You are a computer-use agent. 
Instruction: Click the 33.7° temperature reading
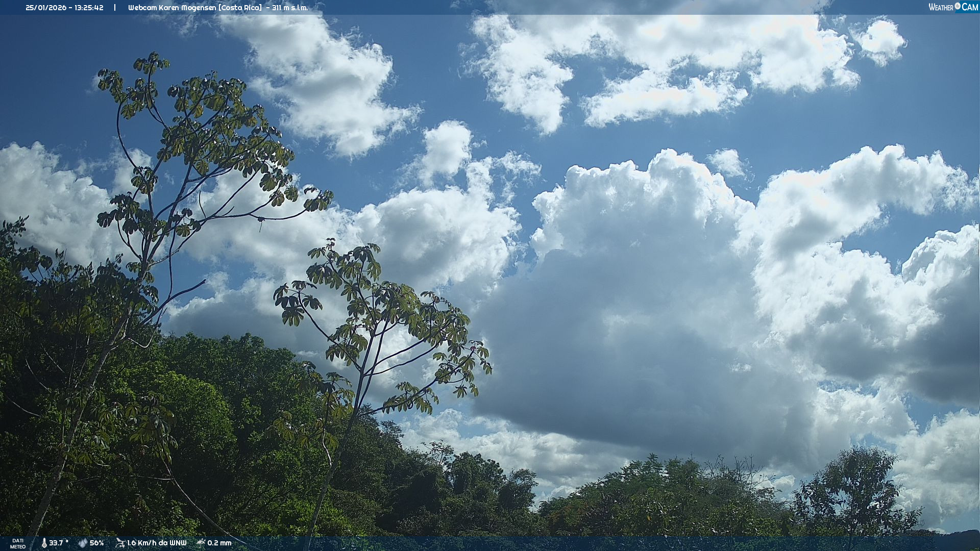click(x=59, y=543)
